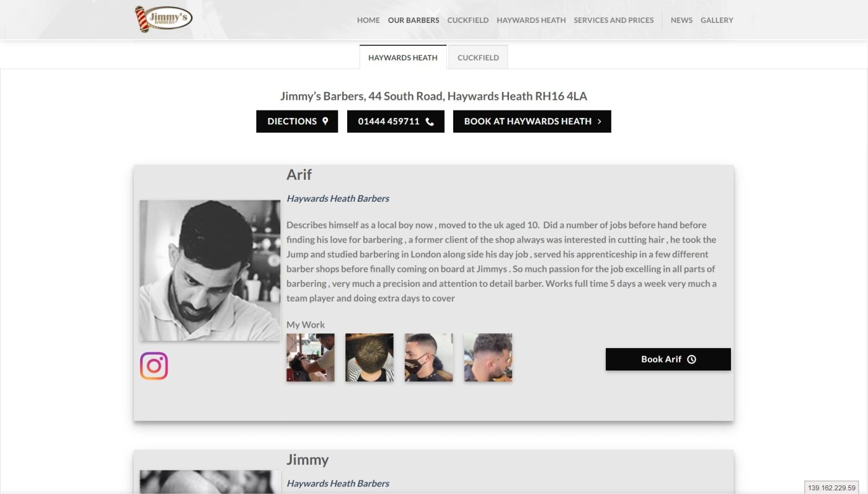Click Haywards Heath Barbers under Arif
868x494 pixels.
pyautogui.click(x=338, y=199)
